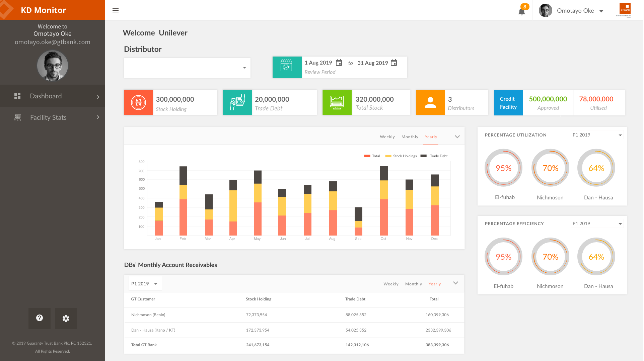This screenshot has width=644, height=361.
Task: Click the Stock Holding naira icon
Action: [138, 102]
